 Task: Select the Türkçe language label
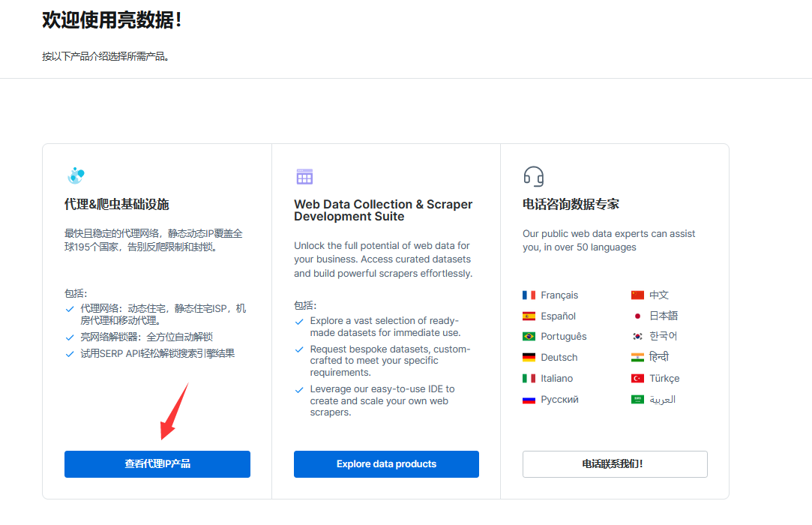(x=664, y=378)
